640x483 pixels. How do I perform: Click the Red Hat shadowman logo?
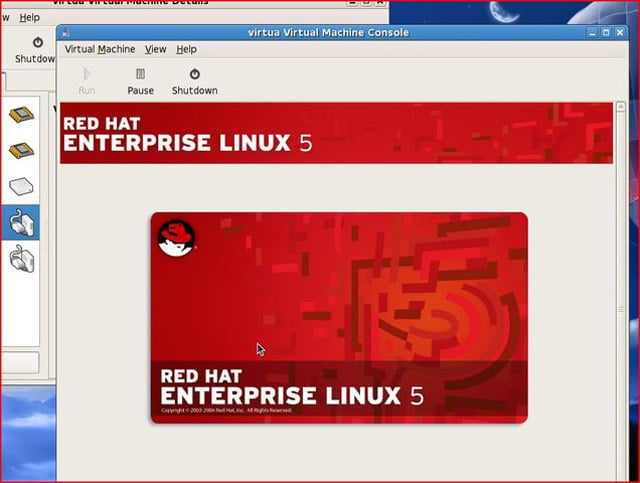pyautogui.click(x=176, y=238)
